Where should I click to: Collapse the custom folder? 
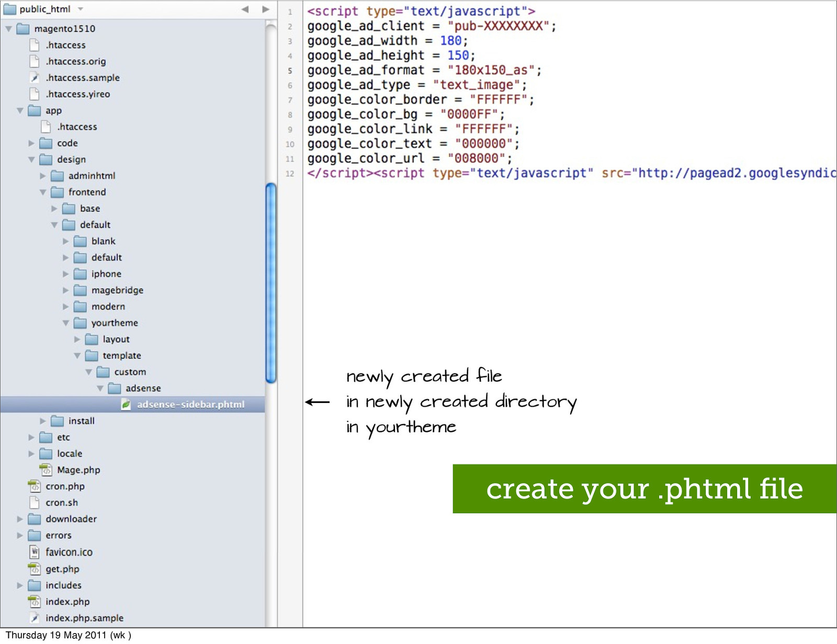pyautogui.click(x=89, y=372)
